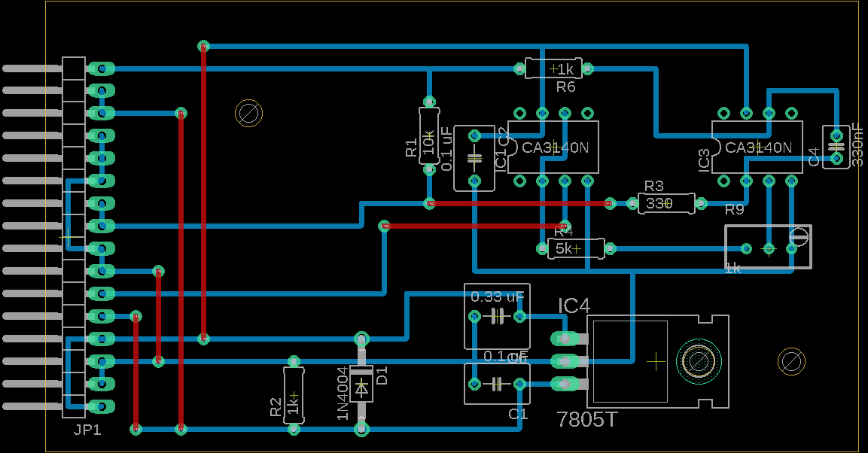Click the R3 resistor label
Screen dimensions: 868x453
point(653,186)
